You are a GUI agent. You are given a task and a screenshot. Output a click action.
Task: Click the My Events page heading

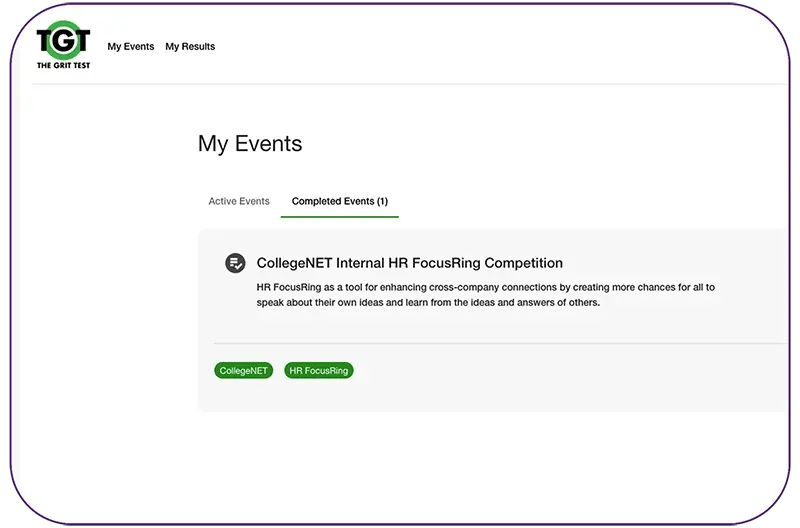(250, 144)
